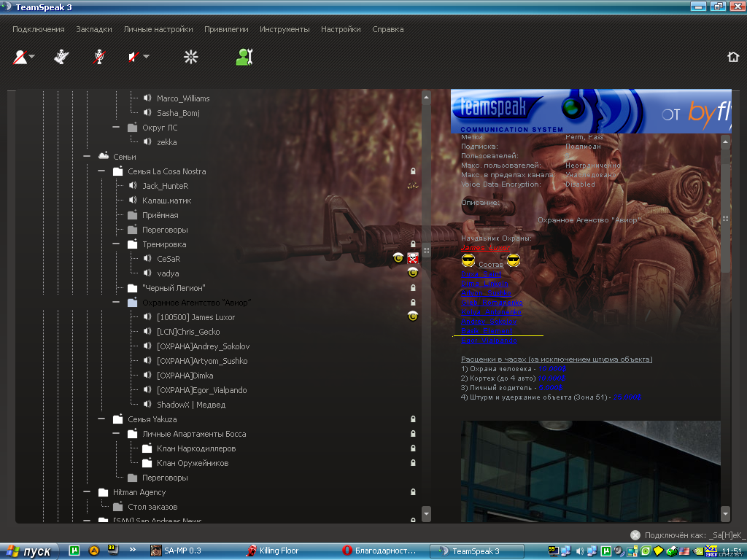
Task: Open the Инструменты menu
Action: tap(285, 29)
